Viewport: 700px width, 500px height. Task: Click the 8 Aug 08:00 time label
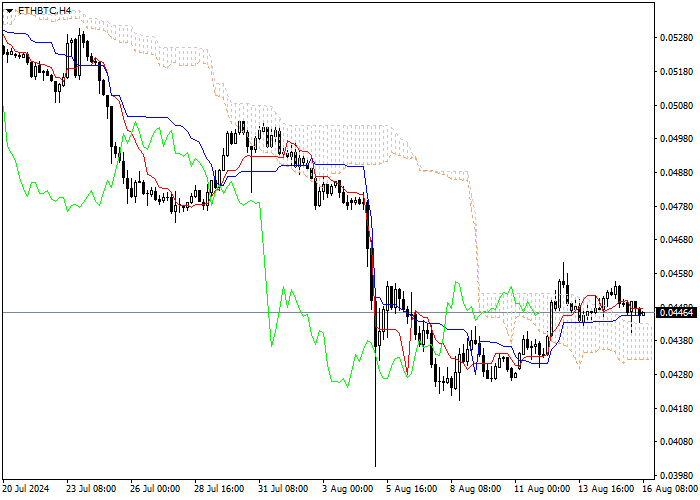tap(475, 489)
